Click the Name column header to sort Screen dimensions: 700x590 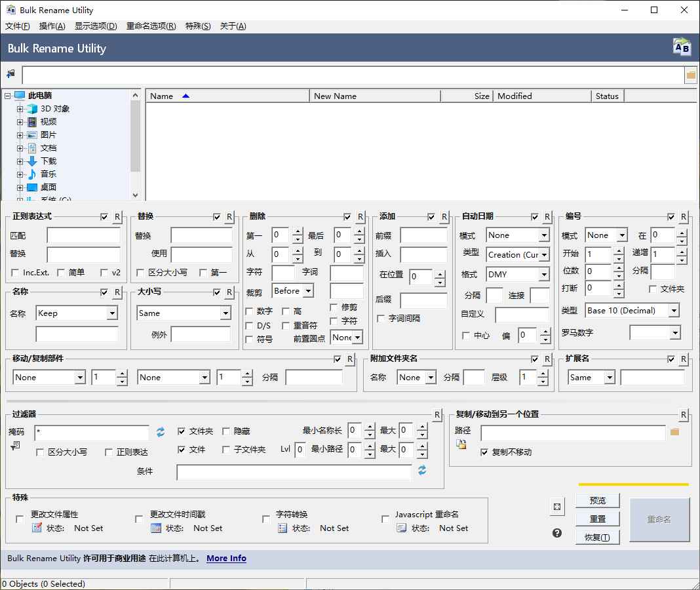162,96
